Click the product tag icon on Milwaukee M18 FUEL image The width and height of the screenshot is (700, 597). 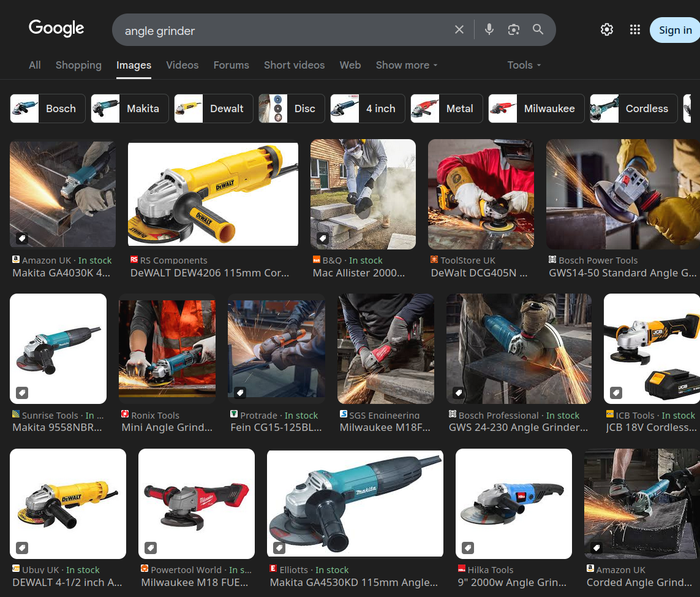coord(151,547)
